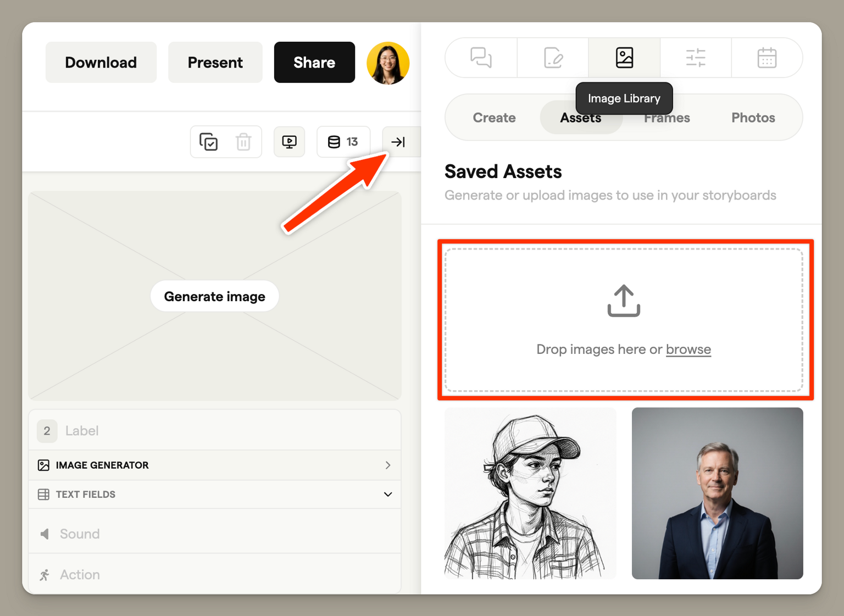The height and width of the screenshot is (616, 844).
Task: Collapse the sidebar with arrow icon
Action: pos(398,142)
